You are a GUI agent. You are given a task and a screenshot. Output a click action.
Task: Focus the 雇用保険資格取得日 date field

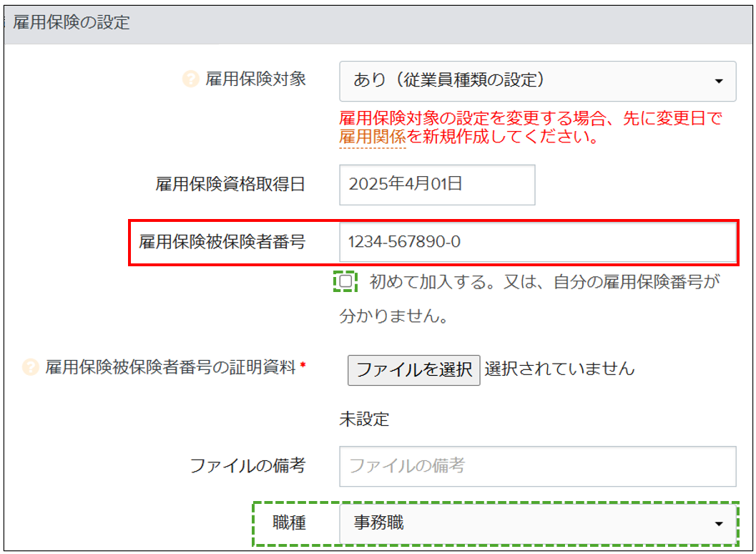pos(436,185)
